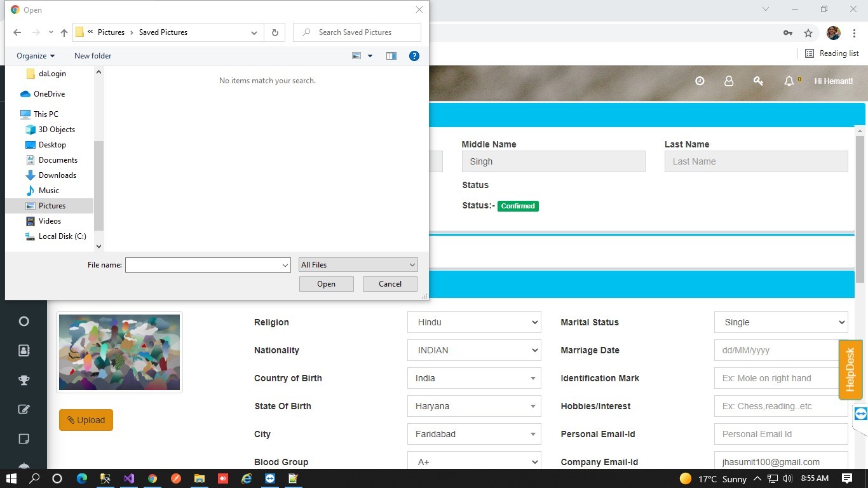Click Cancel in the Open dialog
Image resolution: width=868 pixels, height=488 pixels.
point(390,284)
